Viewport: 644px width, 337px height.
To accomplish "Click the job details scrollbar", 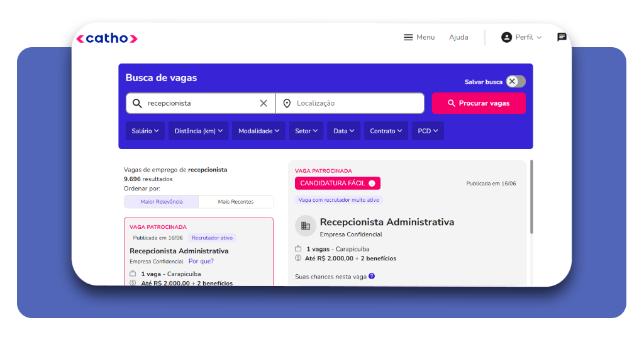I will tap(531, 197).
